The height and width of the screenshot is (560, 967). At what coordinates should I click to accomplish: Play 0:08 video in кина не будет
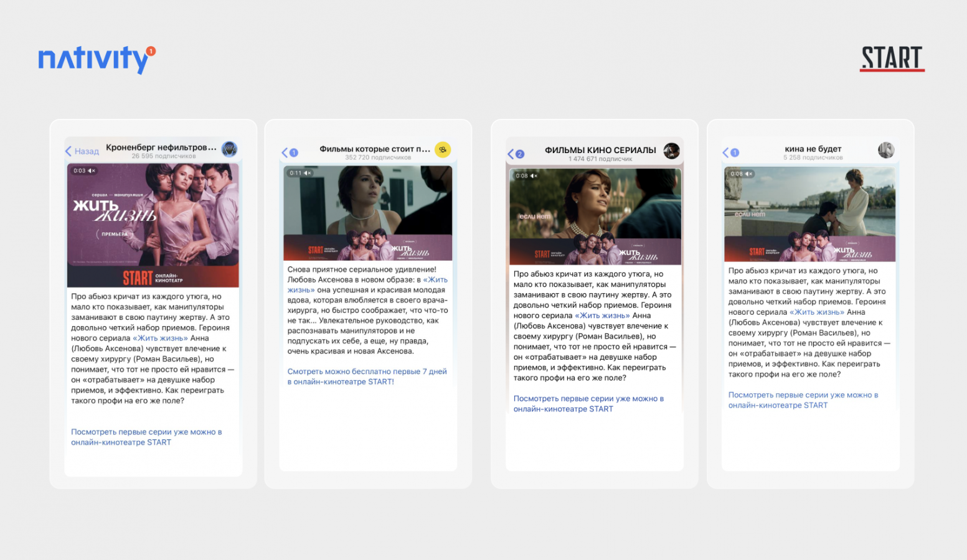[810, 214]
